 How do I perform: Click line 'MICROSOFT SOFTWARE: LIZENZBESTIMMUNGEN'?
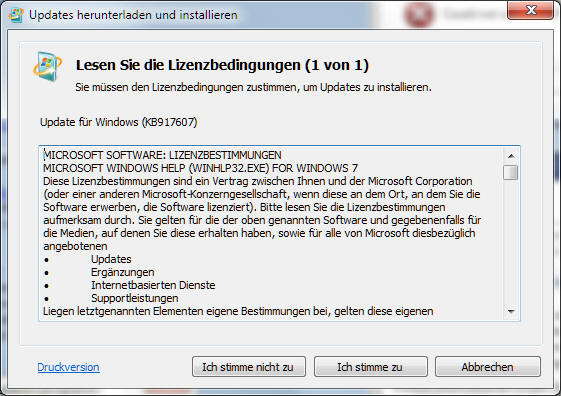click(162, 155)
